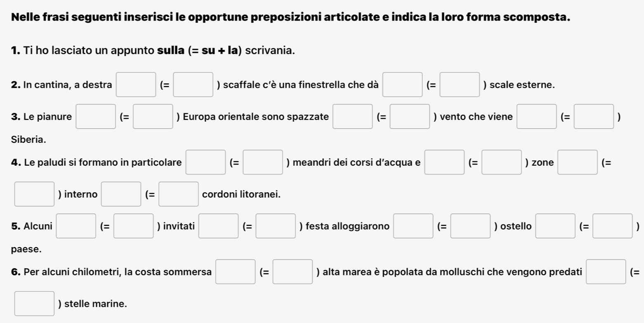Select the blank after "corsi d'acqua e"
This screenshot has width=644, height=323.
tap(445, 162)
